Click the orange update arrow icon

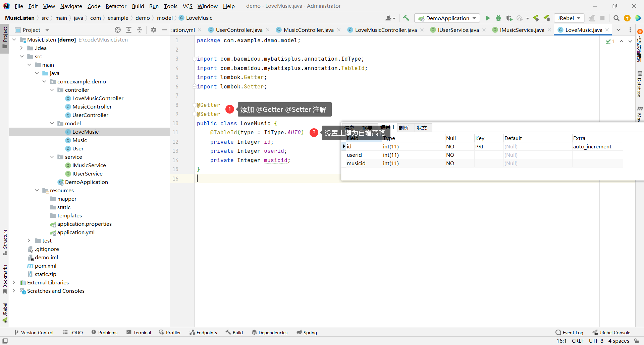627,18
